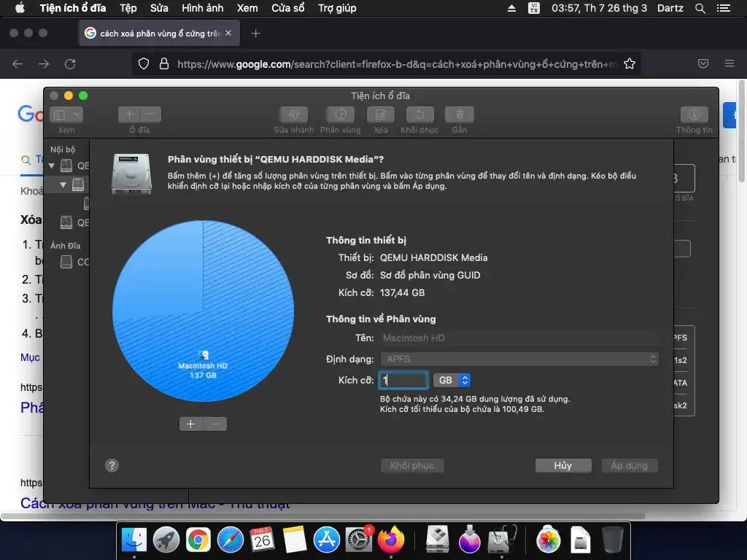The image size is (747, 560).
Task: Select the Firefox tab cách xoá phân vùng
Action: 159,34
